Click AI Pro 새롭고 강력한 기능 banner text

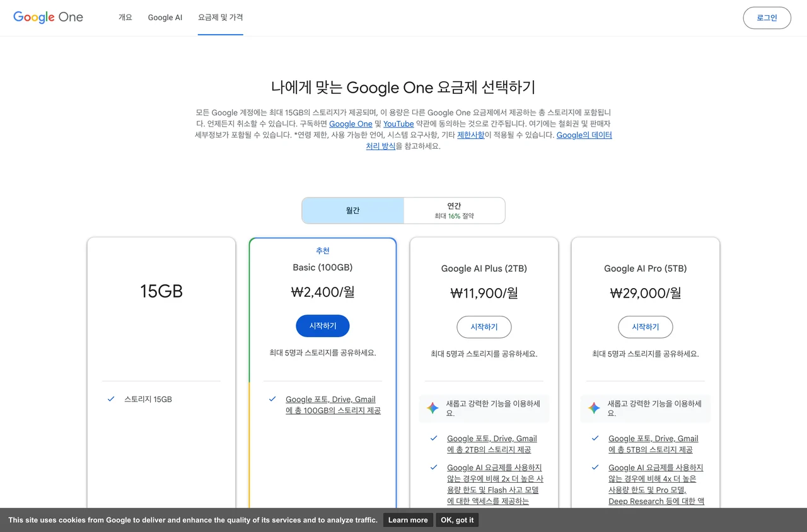click(x=655, y=408)
